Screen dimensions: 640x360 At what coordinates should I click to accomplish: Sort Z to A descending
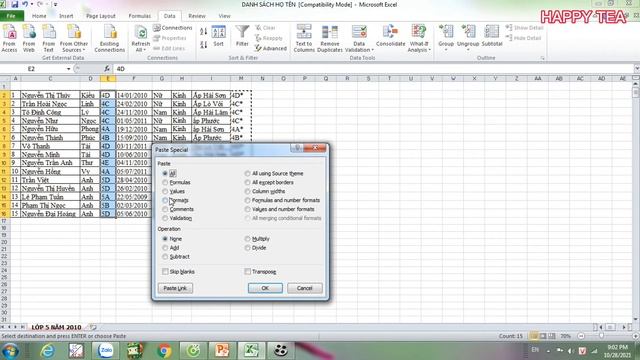(x=204, y=44)
